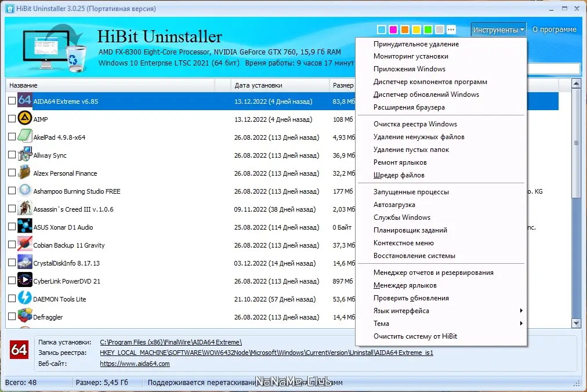Check the Allway Sync checkbox
Viewport: 587px width, 392px height.
click(12, 155)
